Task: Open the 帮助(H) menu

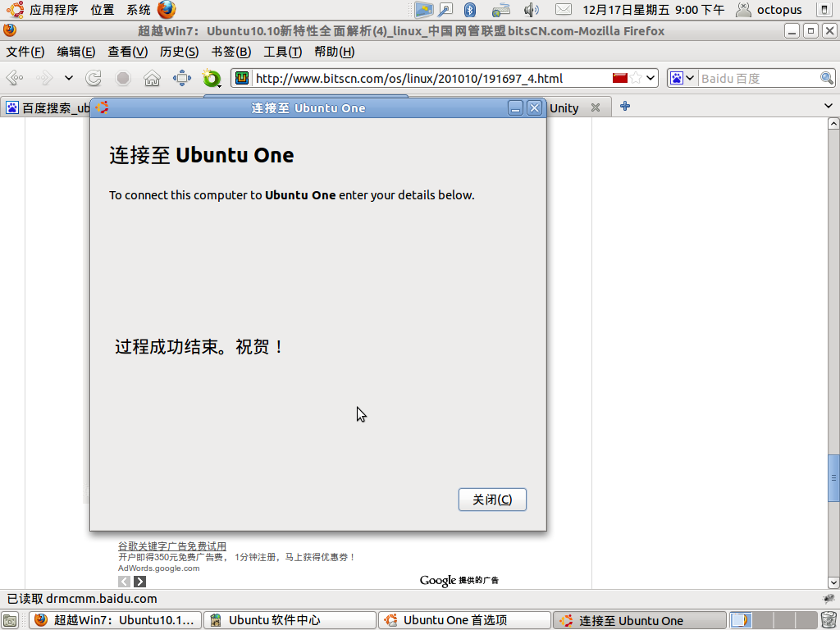Action: [335, 52]
